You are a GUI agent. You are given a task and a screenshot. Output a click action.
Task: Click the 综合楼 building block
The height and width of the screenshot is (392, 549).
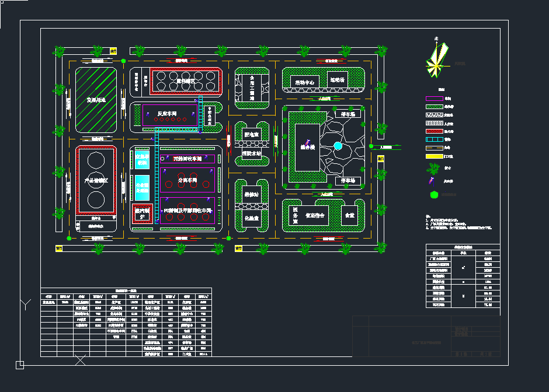pos(307,147)
